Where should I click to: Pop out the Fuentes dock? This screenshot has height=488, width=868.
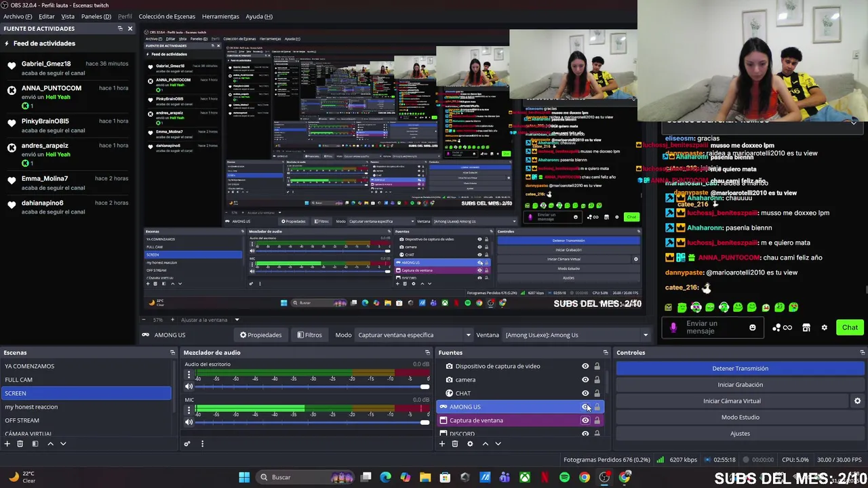click(x=606, y=352)
